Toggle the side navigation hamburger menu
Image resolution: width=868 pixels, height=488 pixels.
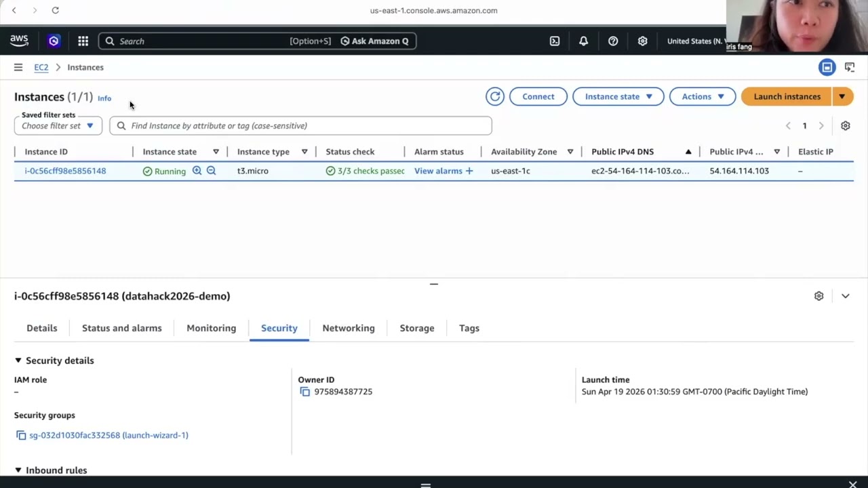pyautogui.click(x=18, y=67)
